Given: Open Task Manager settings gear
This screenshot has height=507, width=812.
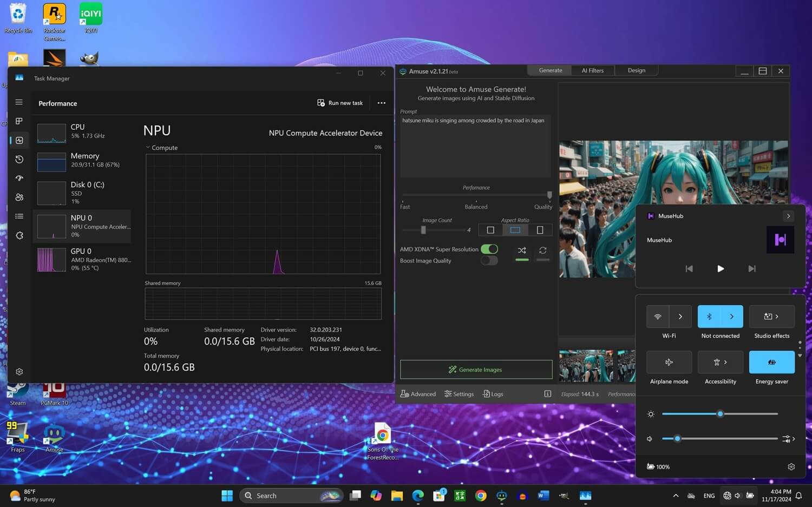Looking at the screenshot, I should coord(19,372).
